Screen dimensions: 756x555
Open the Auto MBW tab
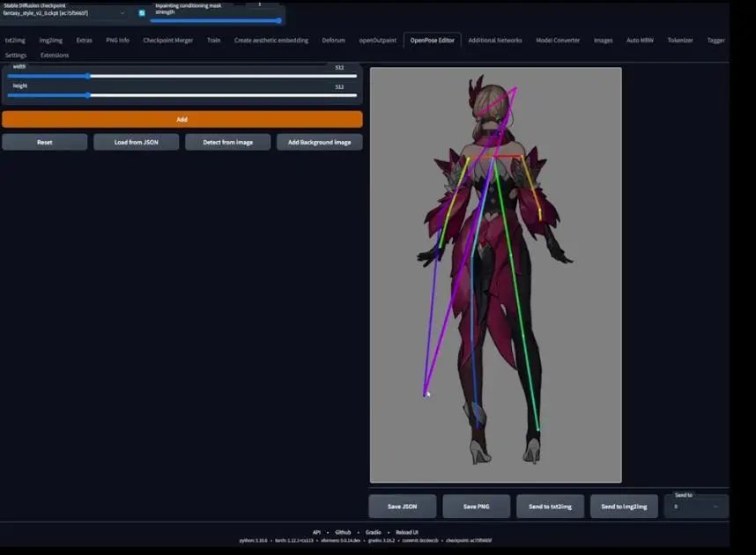click(640, 41)
